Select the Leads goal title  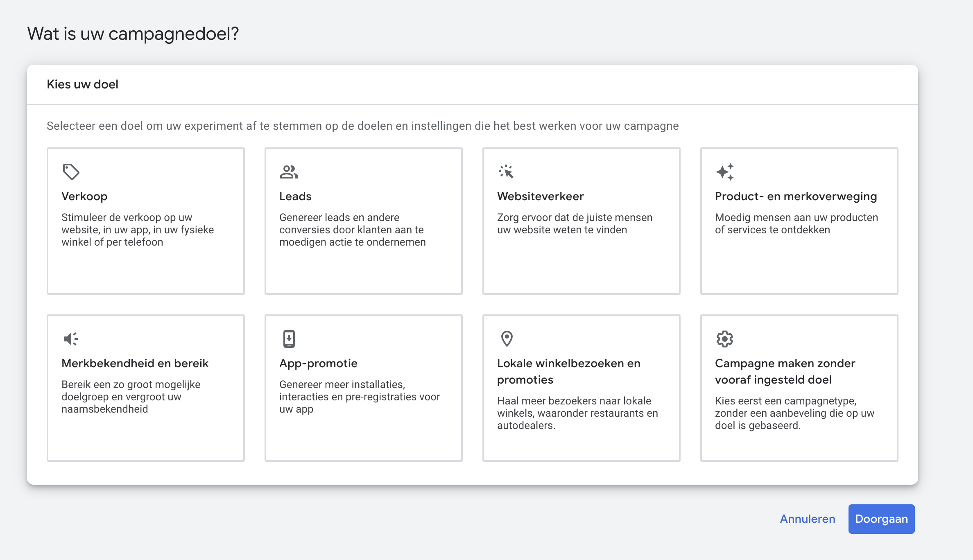[295, 196]
